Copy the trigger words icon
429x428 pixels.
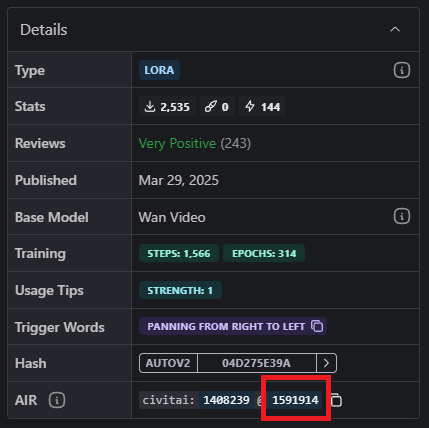[317, 326]
